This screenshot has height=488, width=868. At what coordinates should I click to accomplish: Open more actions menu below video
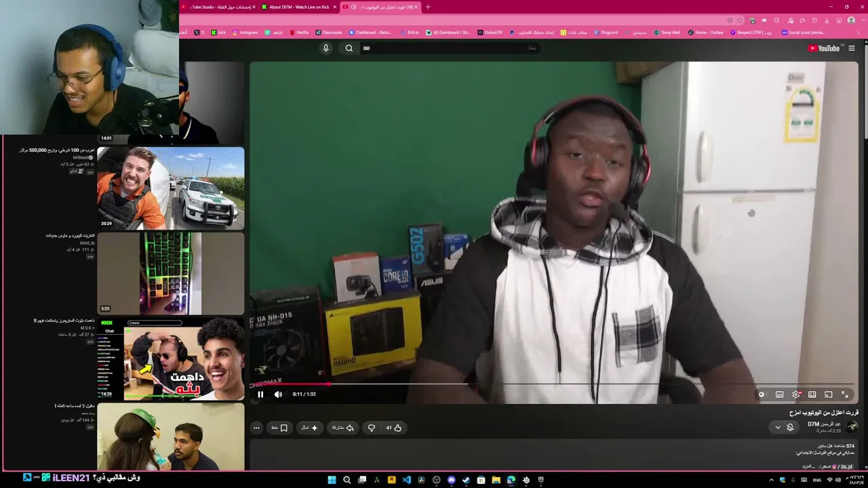coord(256,428)
